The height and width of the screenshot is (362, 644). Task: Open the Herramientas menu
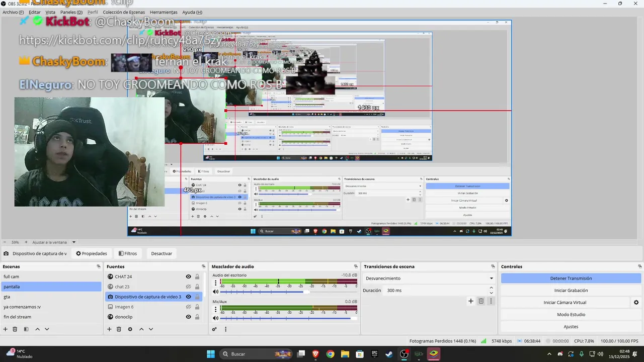[x=164, y=12]
